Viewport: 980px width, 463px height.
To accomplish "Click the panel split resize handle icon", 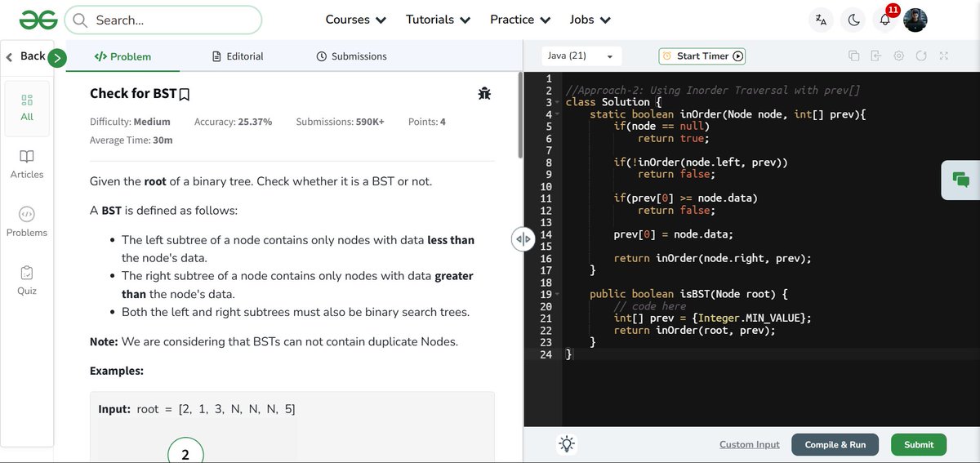I will click(523, 239).
